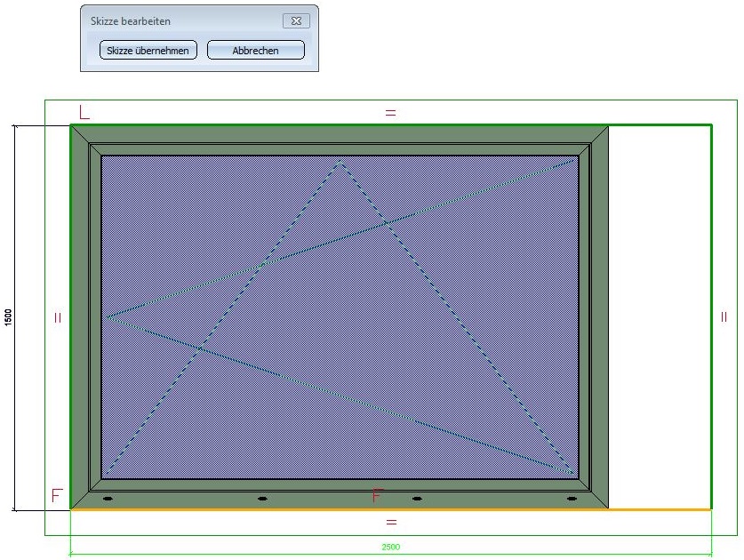Click the parallel constraint symbol left of frame

[58, 317]
